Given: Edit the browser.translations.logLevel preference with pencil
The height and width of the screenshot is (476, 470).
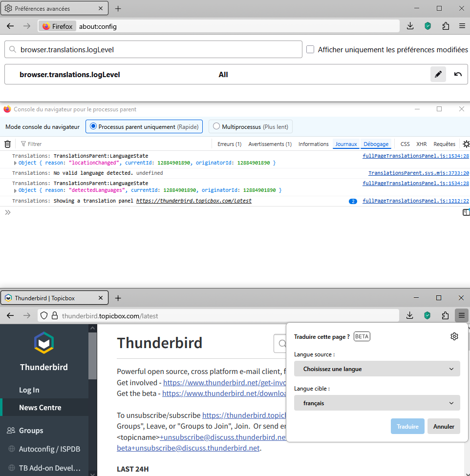Looking at the screenshot, I should click(x=438, y=74).
